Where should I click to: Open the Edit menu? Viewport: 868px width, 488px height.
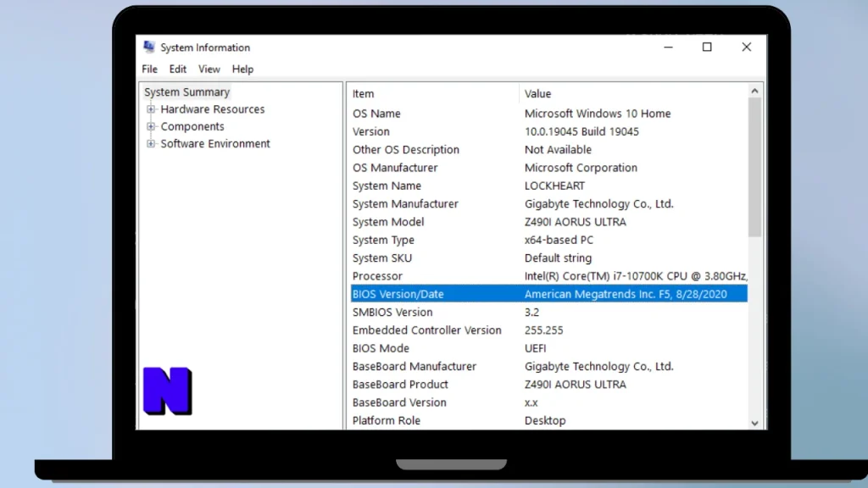point(178,69)
